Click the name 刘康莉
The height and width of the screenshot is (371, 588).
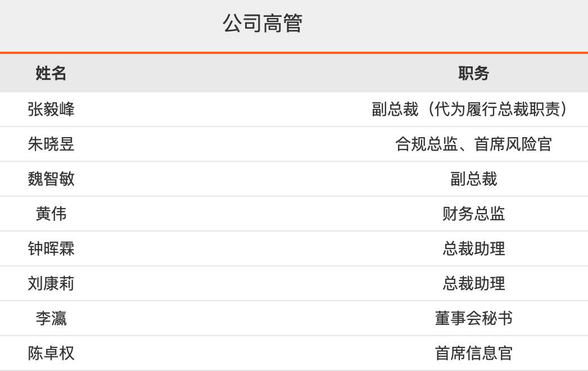(x=51, y=284)
